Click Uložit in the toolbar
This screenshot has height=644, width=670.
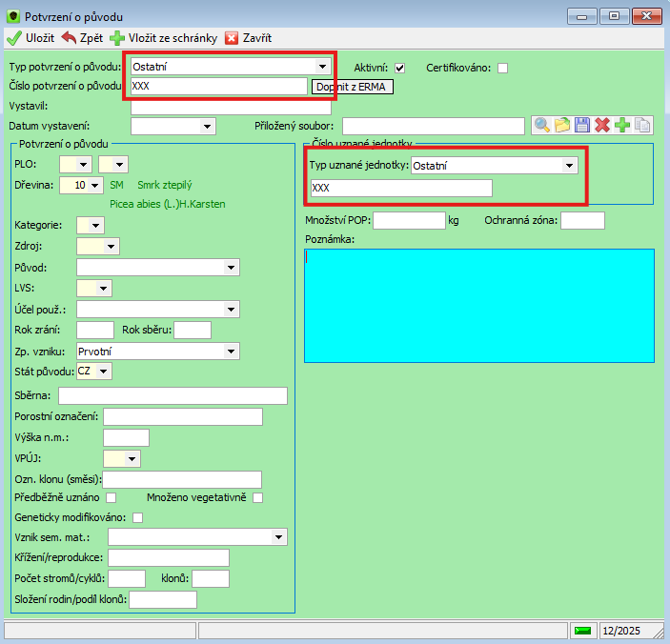click(30, 38)
